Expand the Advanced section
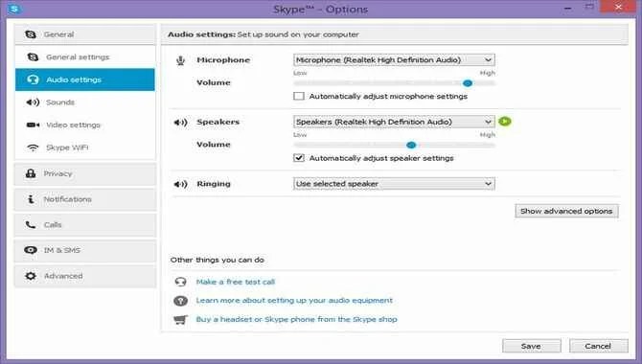 [x=85, y=276]
